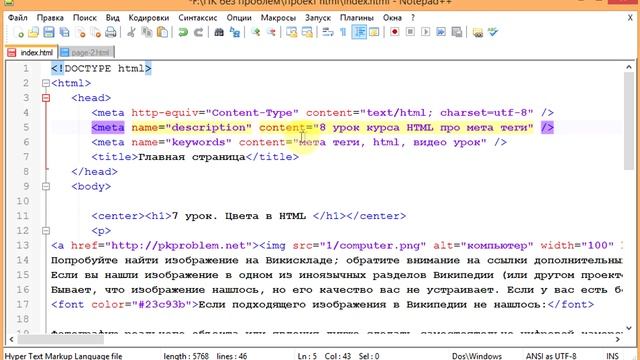Viewport: 640px width, 360px height.
Task: Click 'Dos\Windows' in status bar
Action: pos(477,356)
